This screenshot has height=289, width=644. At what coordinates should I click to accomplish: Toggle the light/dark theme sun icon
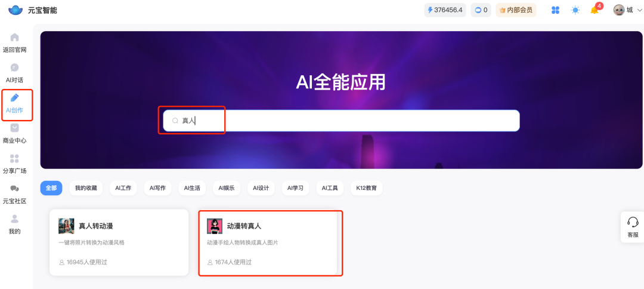click(575, 10)
